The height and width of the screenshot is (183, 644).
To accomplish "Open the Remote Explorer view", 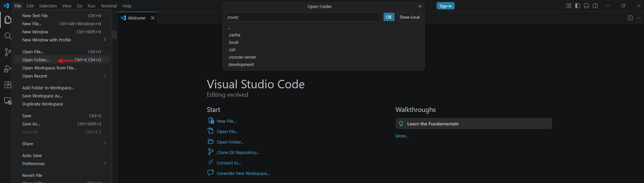I will 7,101.
